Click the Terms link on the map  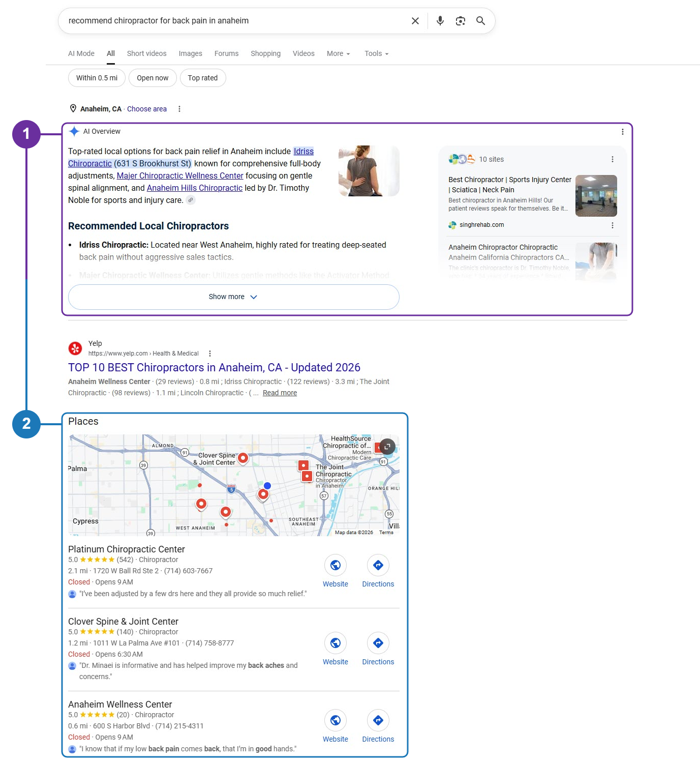tap(386, 533)
